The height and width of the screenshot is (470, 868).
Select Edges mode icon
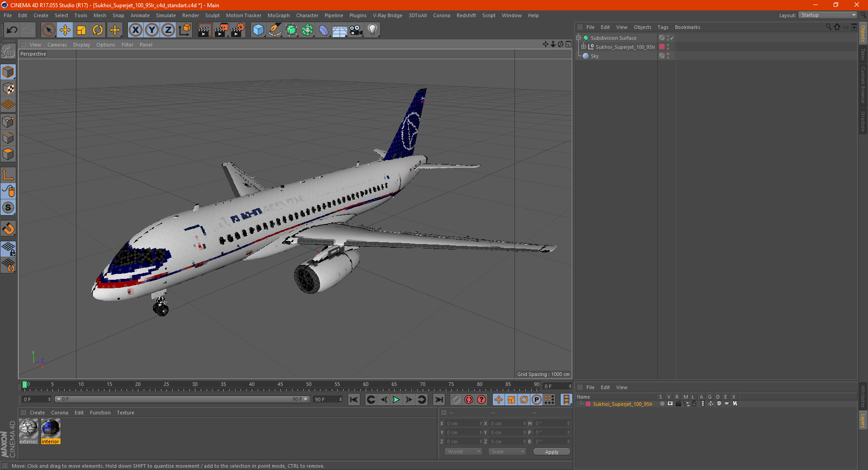pos(8,138)
